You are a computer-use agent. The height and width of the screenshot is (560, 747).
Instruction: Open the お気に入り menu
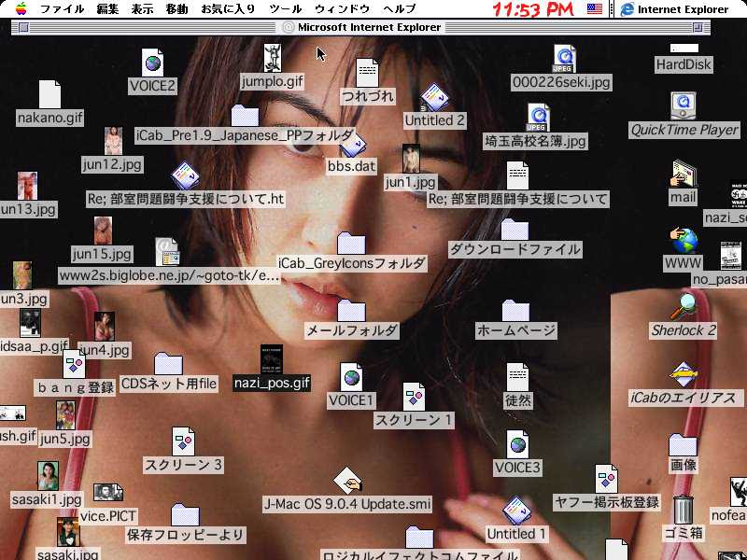coord(228,9)
